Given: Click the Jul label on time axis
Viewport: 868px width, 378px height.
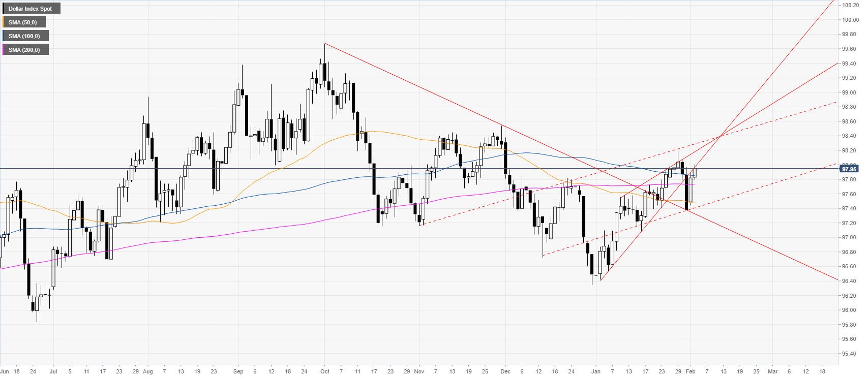Looking at the screenshot, I should point(53,371).
